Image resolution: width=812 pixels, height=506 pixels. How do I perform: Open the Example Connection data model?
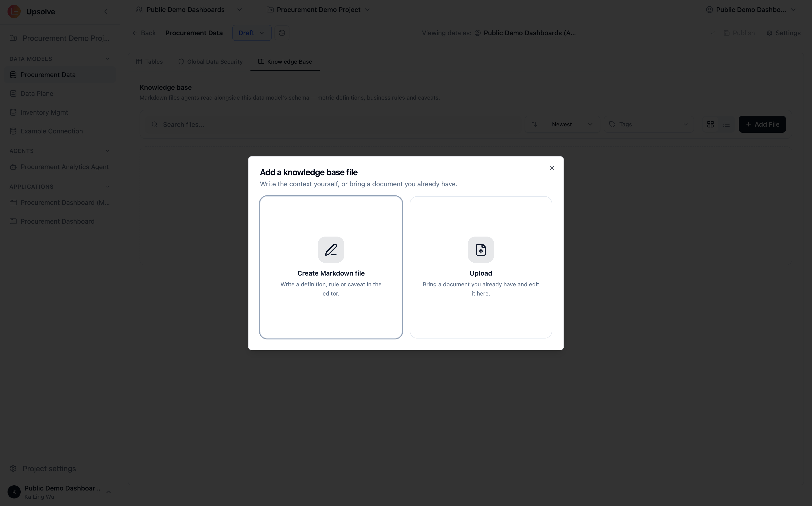tap(60, 131)
